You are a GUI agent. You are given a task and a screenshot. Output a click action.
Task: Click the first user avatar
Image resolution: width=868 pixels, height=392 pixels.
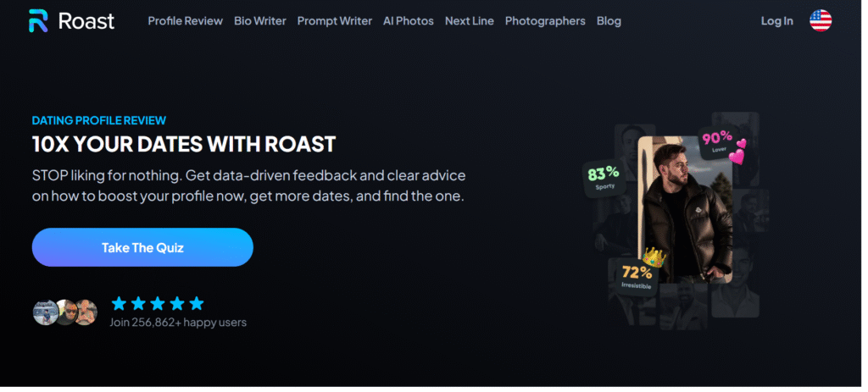[x=46, y=312]
